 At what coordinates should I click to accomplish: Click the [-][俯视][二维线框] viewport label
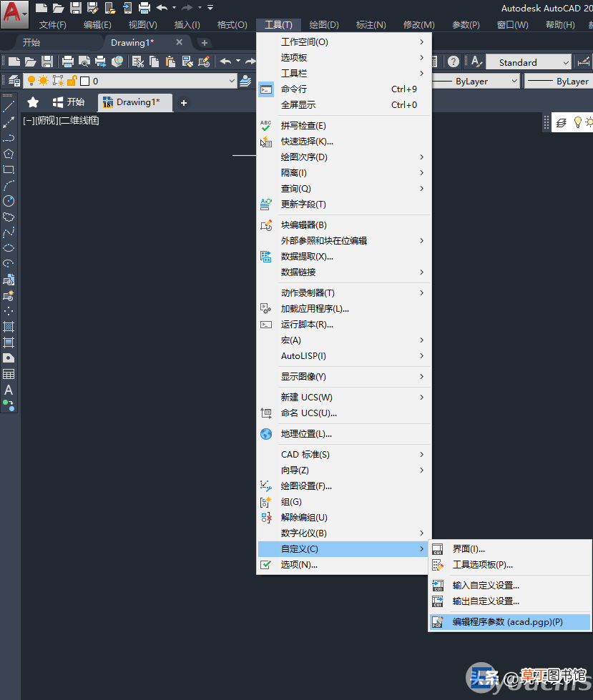(62, 121)
